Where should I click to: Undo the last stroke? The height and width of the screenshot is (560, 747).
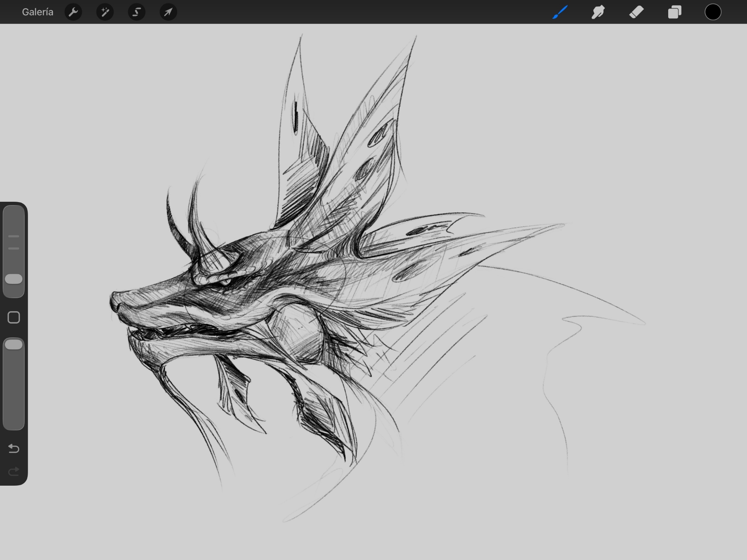point(14,448)
